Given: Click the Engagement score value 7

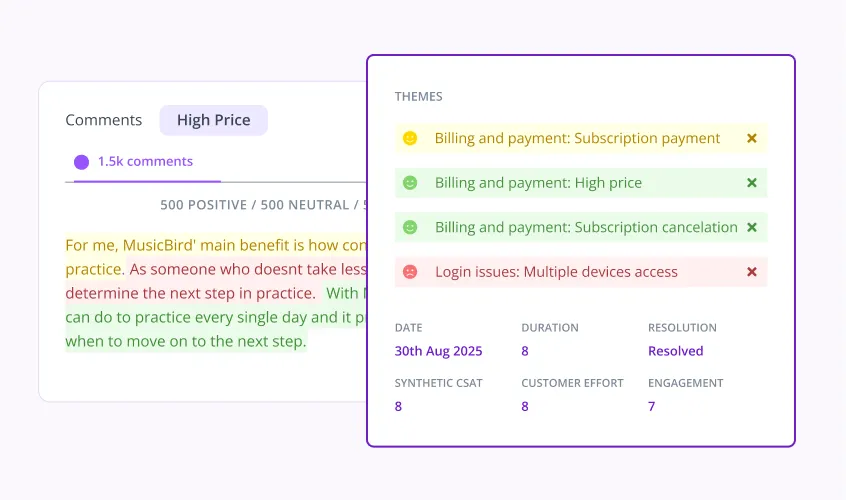Looking at the screenshot, I should [651, 407].
